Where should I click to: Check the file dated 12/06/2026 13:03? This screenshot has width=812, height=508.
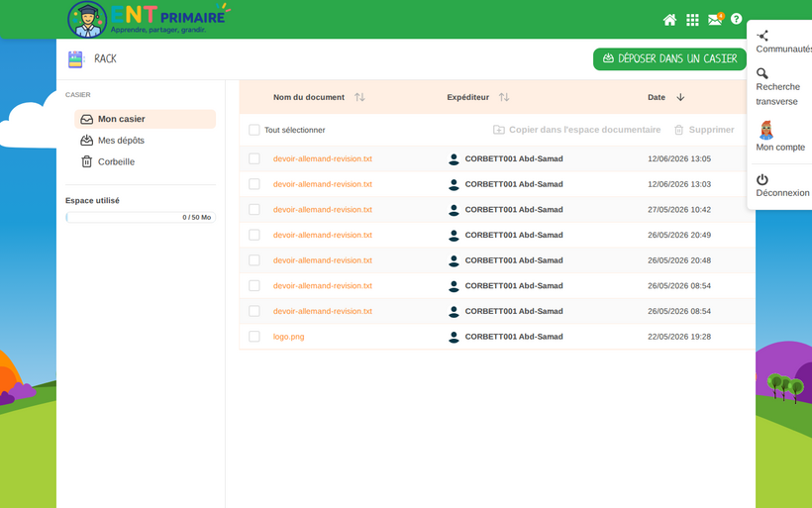point(254,184)
